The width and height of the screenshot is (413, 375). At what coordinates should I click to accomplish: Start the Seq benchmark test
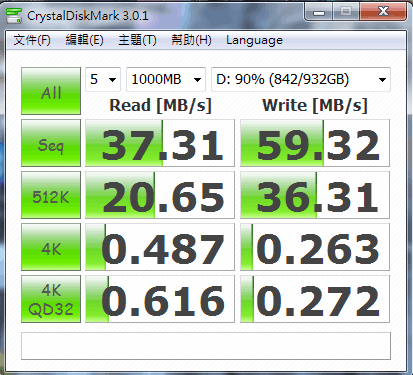pos(51,143)
